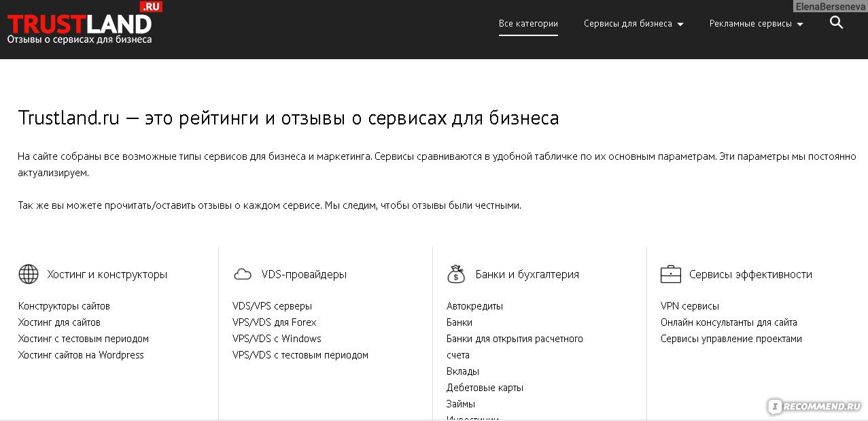The height and width of the screenshot is (421, 868).
Task: Open the search magnifier icon
Action: click(837, 23)
